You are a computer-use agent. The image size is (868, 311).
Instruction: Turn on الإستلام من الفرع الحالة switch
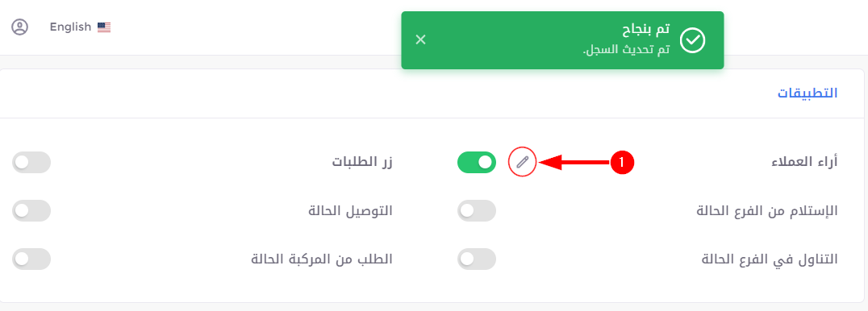coord(477,211)
